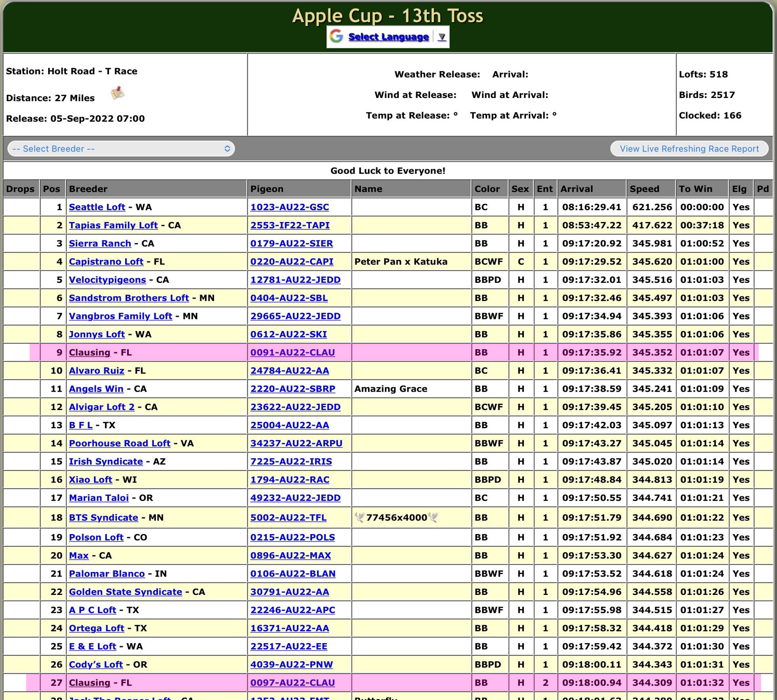Click the map icon next to Distance
Image resolution: width=777 pixels, height=700 pixels.
click(118, 93)
